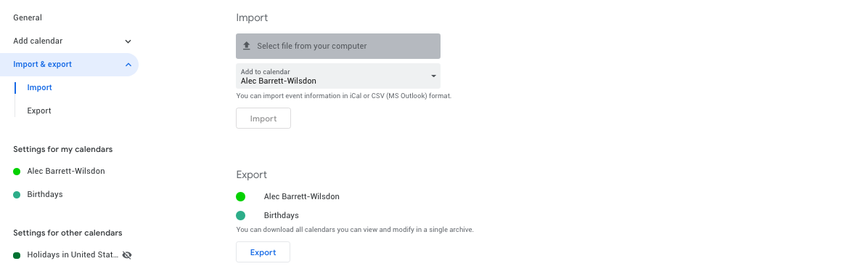The height and width of the screenshot is (269, 868).
Task: Open General settings
Action: pos(28,17)
